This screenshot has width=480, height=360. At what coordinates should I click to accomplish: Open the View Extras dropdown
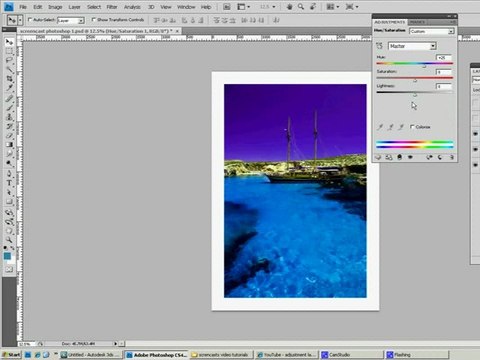[x=243, y=7]
